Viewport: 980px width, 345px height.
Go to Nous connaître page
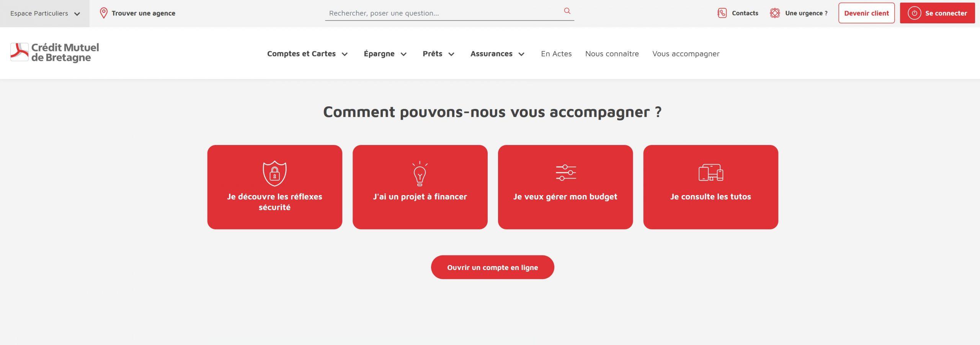click(x=612, y=54)
